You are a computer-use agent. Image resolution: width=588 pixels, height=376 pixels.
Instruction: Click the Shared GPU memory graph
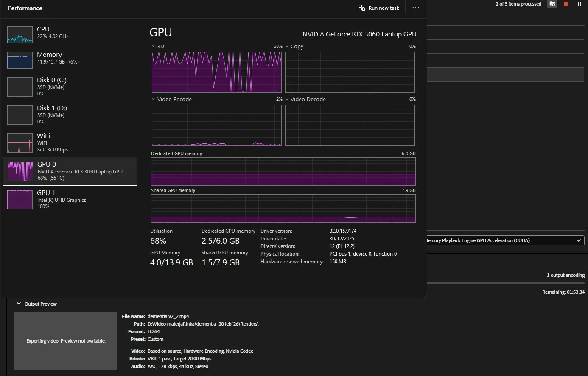tap(283, 208)
